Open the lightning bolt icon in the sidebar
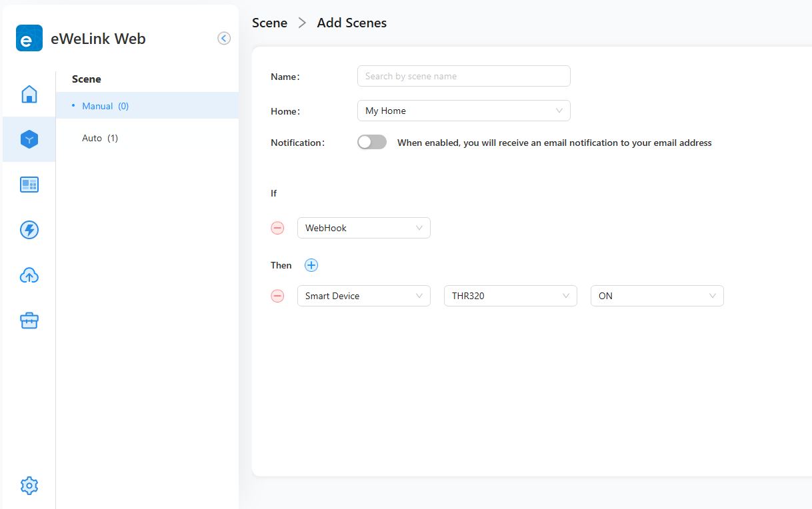 [x=29, y=230]
